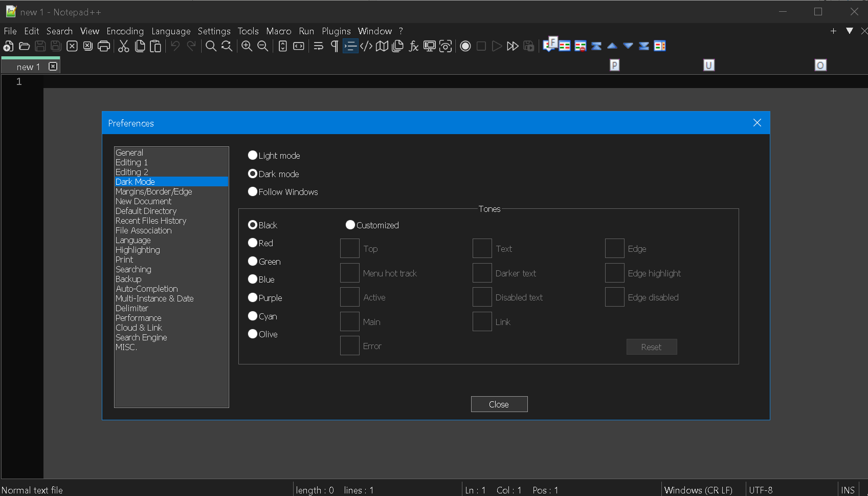This screenshot has height=496, width=868.
Task: Select the Searching category in Preferences
Action: tap(133, 269)
